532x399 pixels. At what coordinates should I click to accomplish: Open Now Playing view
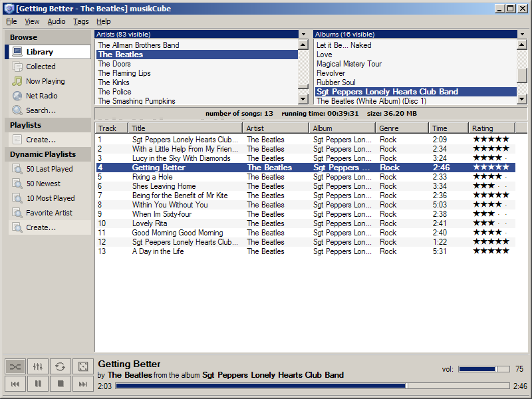coord(50,81)
